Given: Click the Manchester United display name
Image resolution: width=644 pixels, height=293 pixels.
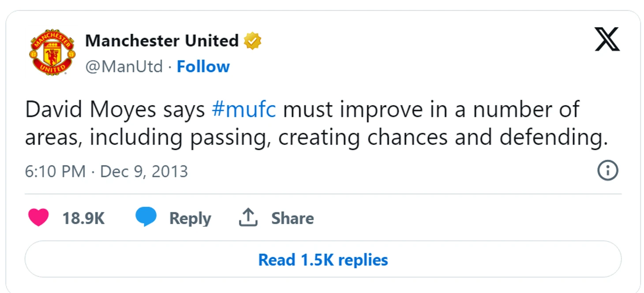Looking at the screenshot, I should coord(161,41).
